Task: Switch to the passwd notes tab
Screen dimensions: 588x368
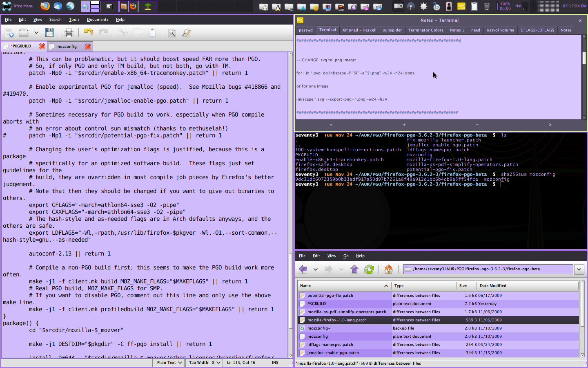Action: [305, 30]
